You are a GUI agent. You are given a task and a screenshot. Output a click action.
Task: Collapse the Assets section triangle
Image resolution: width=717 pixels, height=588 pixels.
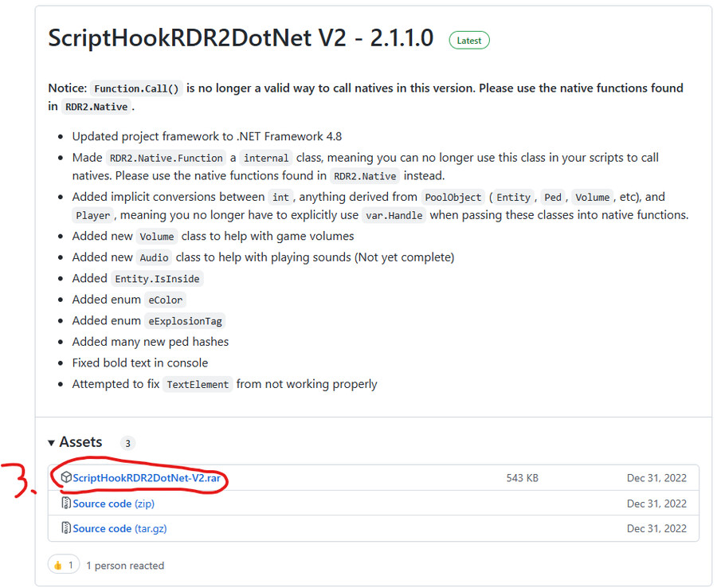[52, 442]
